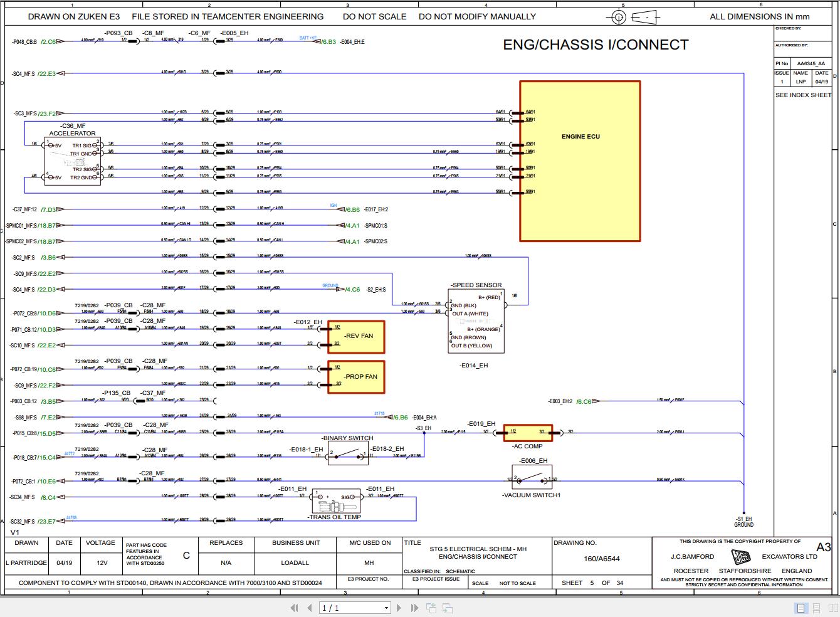Select the -REV FAN component box
Image resolution: width=840 pixels, height=617 pixels.
pyautogui.click(x=356, y=337)
